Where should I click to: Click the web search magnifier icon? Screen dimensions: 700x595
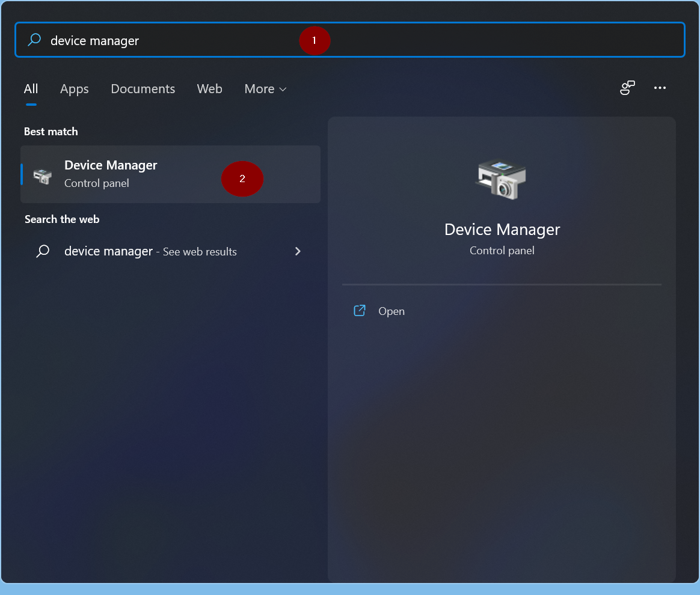43,251
